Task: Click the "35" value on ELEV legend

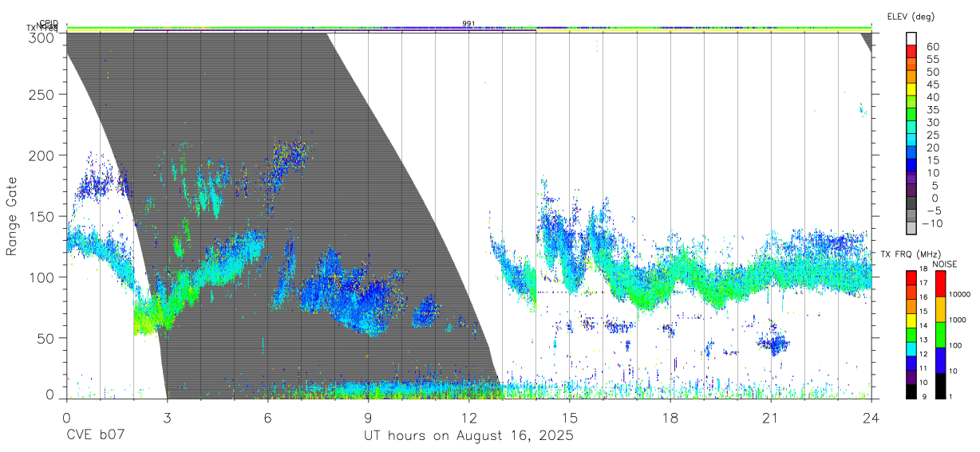Action: pos(931,110)
